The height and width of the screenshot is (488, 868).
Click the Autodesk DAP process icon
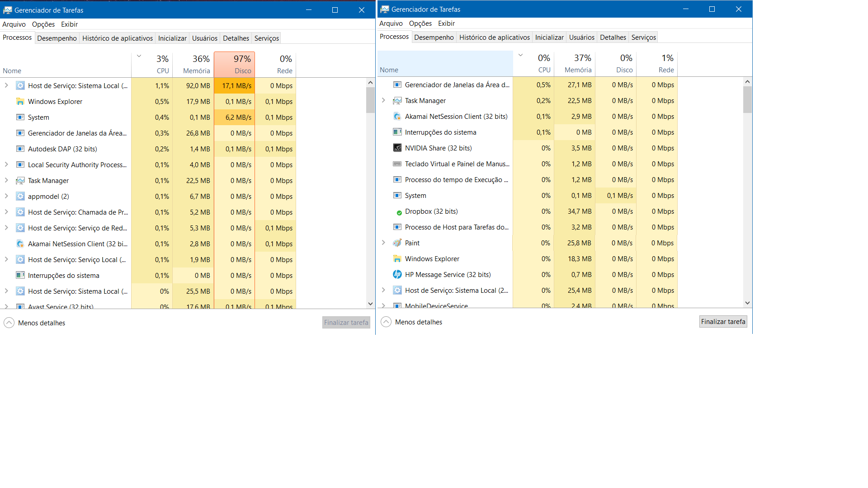[20, 149]
